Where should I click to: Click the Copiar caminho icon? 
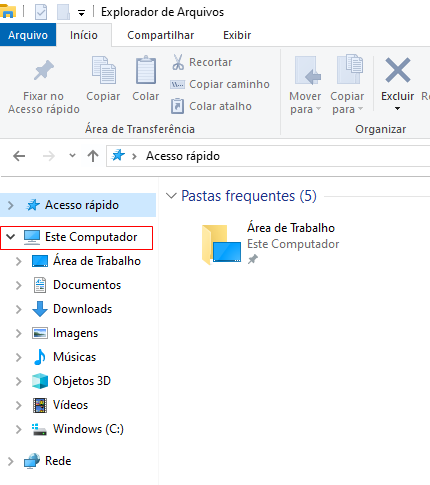[177, 84]
